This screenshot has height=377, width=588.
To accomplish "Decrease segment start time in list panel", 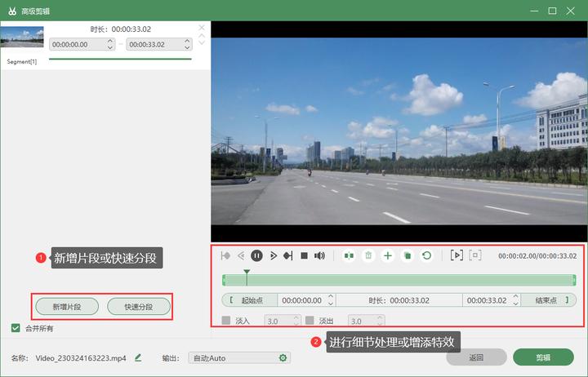I will (x=110, y=47).
